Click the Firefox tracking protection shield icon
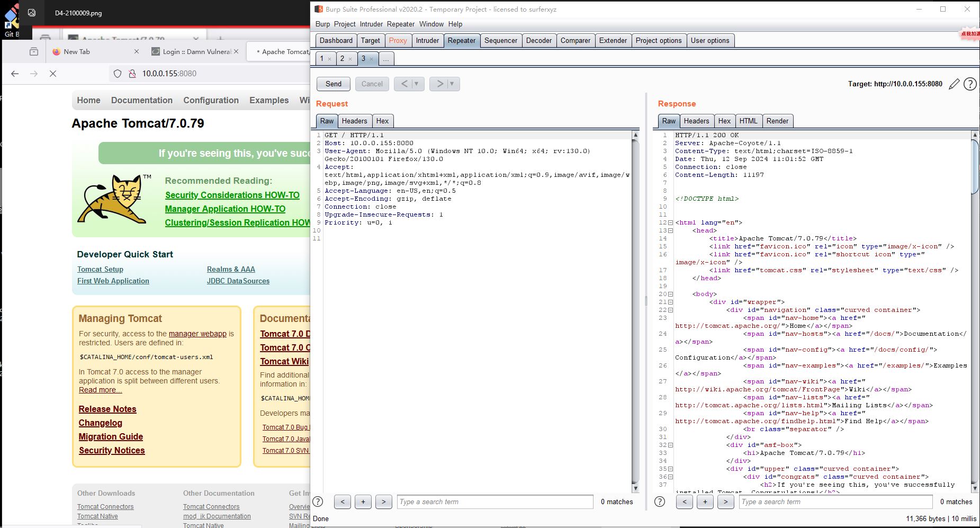The height and width of the screenshot is (528, 980). coord(118,74)
